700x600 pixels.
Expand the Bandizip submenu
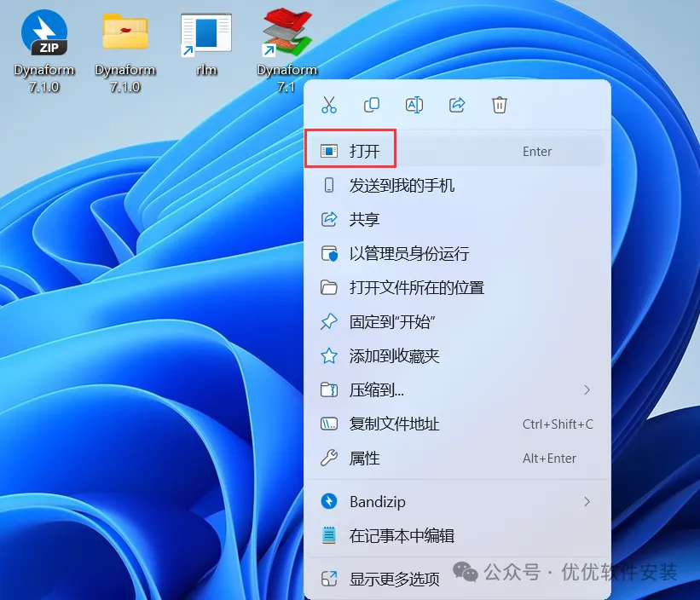[x=457, y=502]
